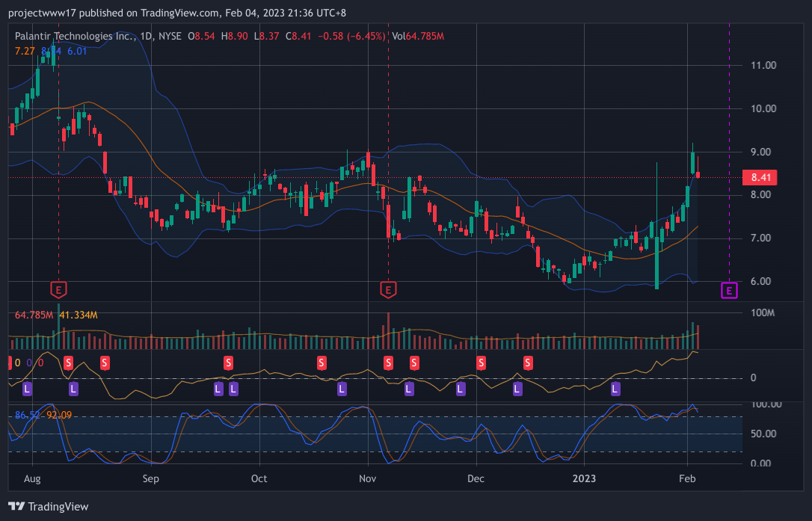Select the S sell marker on the November earnings line

(388, 363)
